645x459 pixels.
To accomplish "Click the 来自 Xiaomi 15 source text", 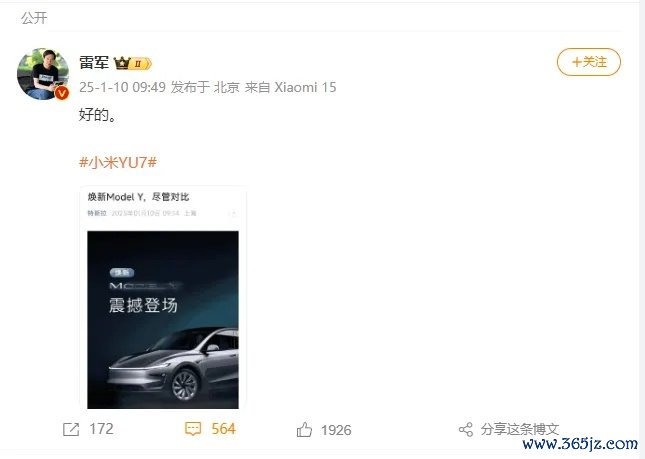I will coord(290,87).
